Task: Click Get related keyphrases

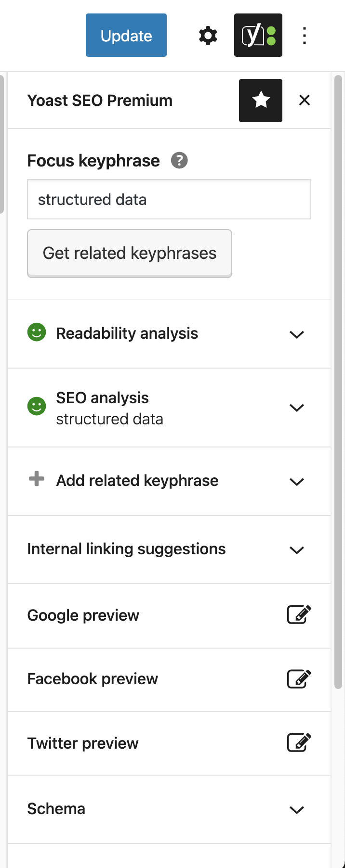Action: (129, 253)
